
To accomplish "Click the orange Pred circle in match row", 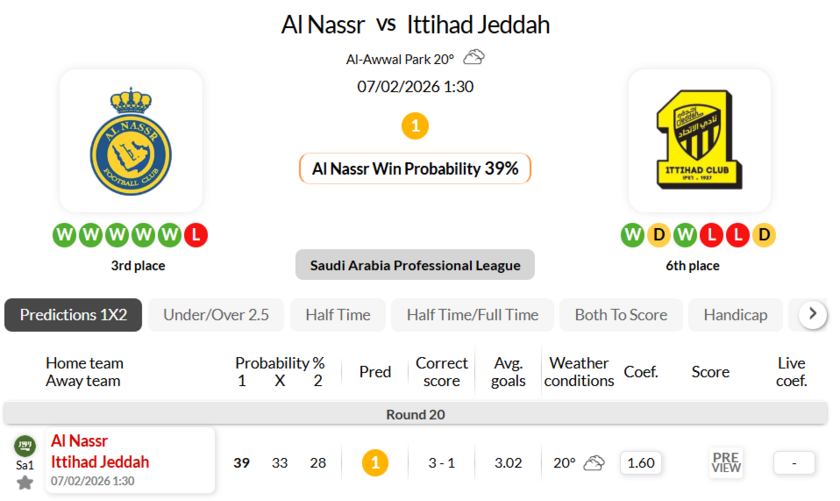I will (x=375, y=463).
